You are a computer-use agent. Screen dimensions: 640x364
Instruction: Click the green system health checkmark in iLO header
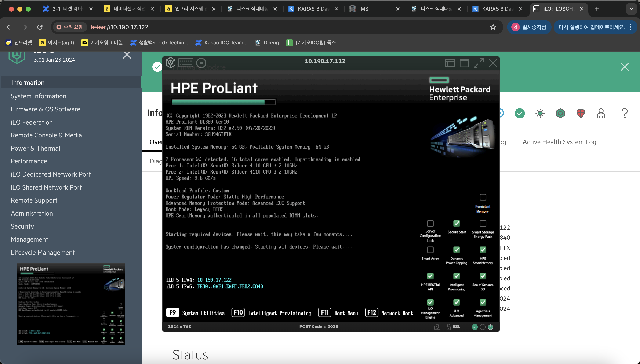[x=520, y=113]
